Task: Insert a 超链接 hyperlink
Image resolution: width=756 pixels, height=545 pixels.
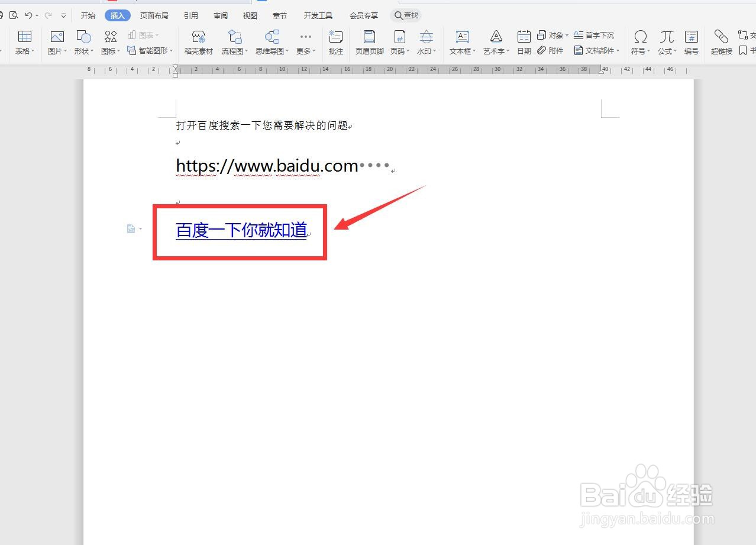Action: pos(722,43)
